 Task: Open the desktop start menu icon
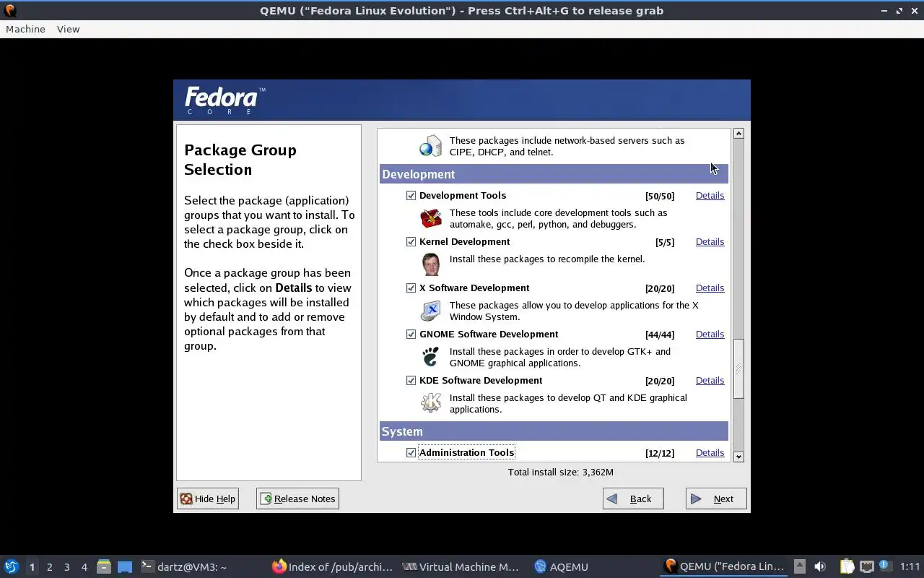pyautogui.click(x=11, y=566)
